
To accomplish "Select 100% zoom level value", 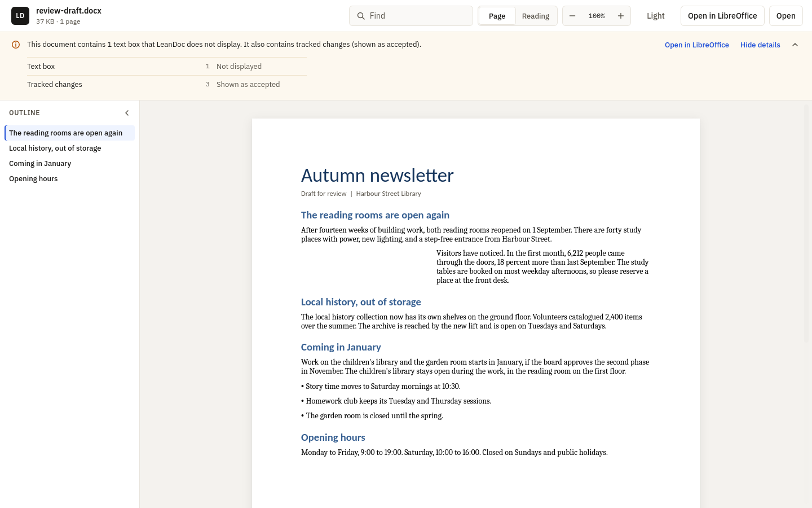I will click(597, 16).
